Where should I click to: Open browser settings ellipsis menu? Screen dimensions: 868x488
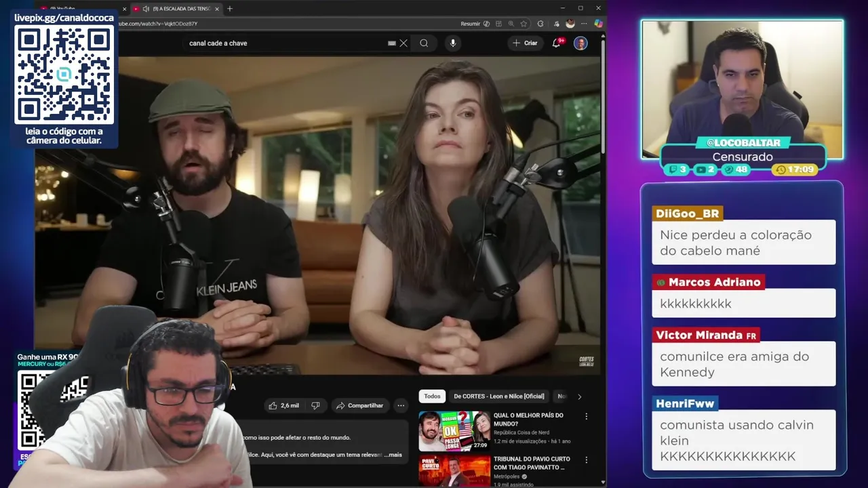pyautogui.click(x=584, y=24)
